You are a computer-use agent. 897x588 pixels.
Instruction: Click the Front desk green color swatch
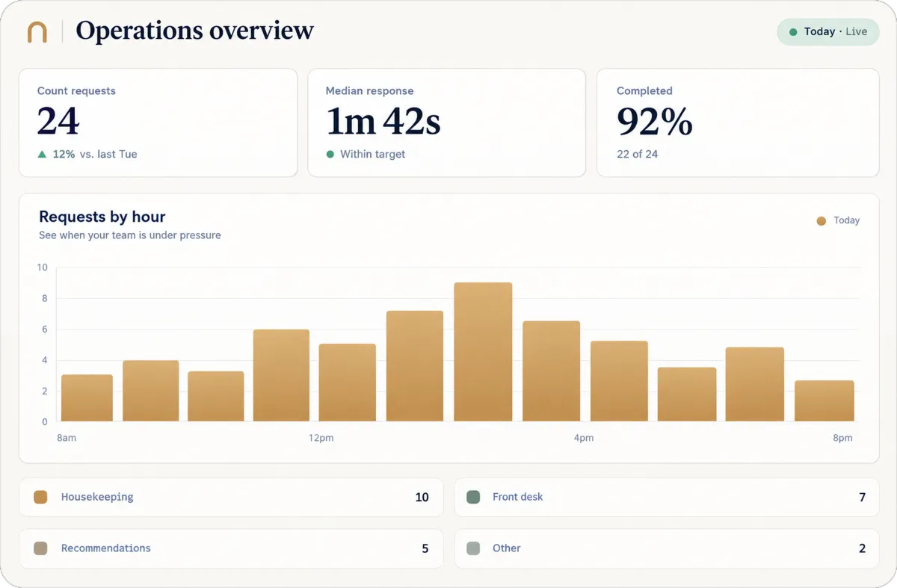pyautogui.click(x=472, y=497)
